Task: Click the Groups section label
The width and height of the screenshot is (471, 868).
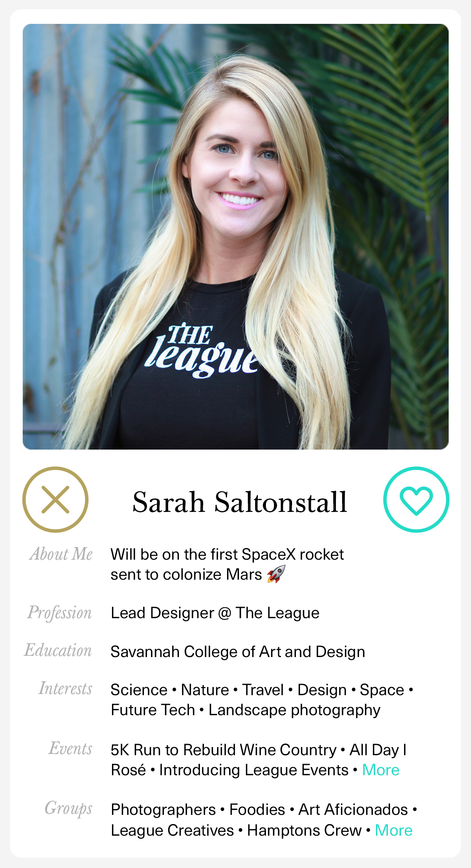Action: [x=68, y=809]
